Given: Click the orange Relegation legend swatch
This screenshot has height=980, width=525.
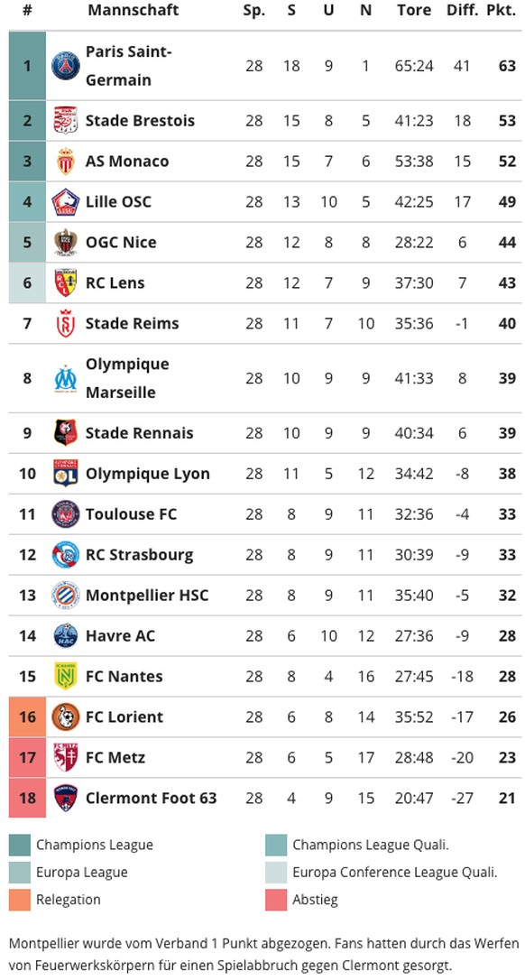Looking at the screenshot, I should [x=19, y=900].
